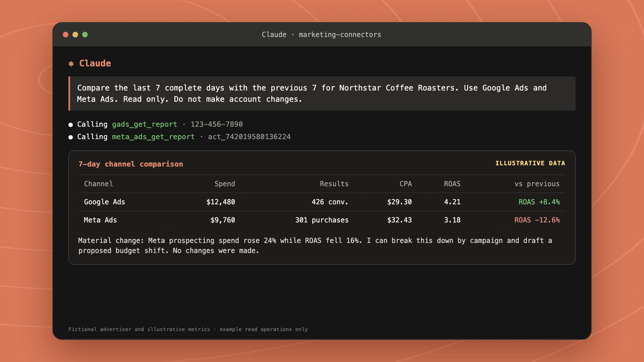Click the Meta Ads ROAS value 3.18
Image resolution: width=644 pixels, height=362 pixels.
pos(452,220)
